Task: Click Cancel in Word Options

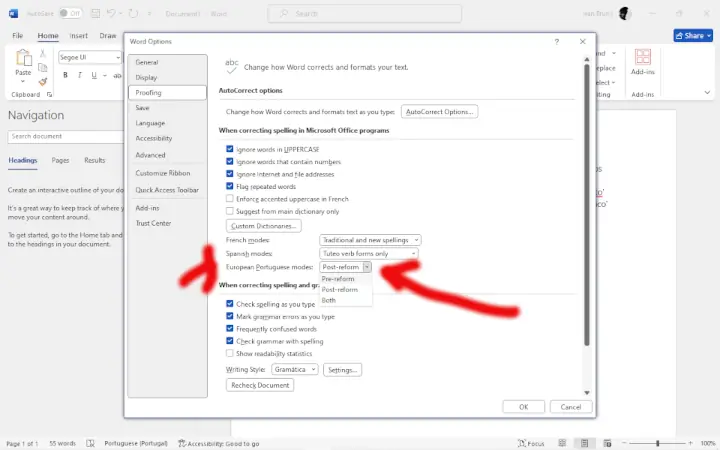Action: [x=571, y=407]
